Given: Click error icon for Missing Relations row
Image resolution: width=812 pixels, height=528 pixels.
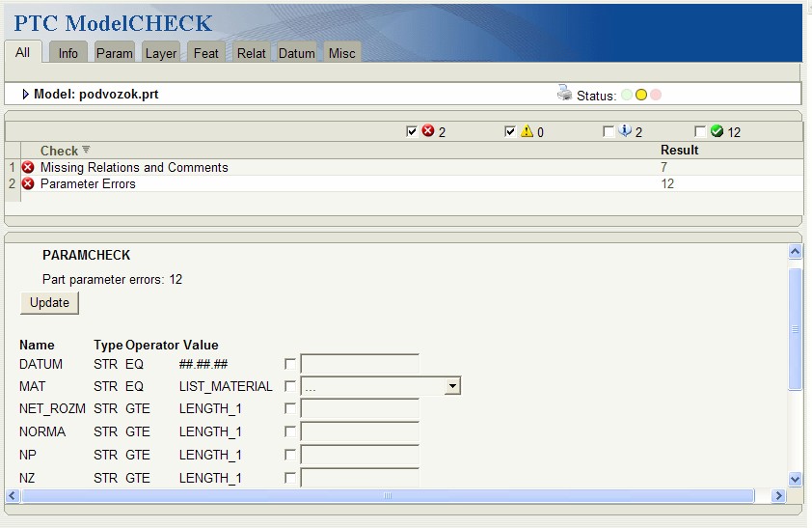Looking at the screenshot, I should pyautogui.click(x=28, y=167).
